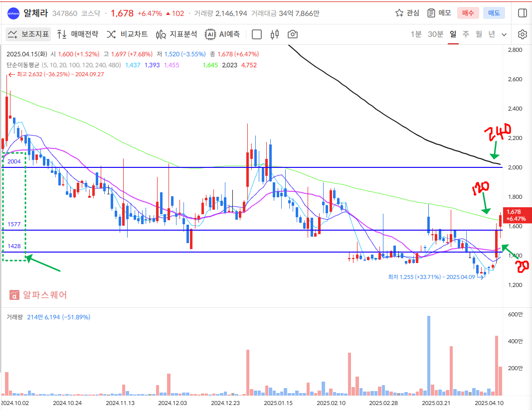The image size is (532, 410).
Task: Click the 1,437 five-day average value
Action: coord(133,65)
